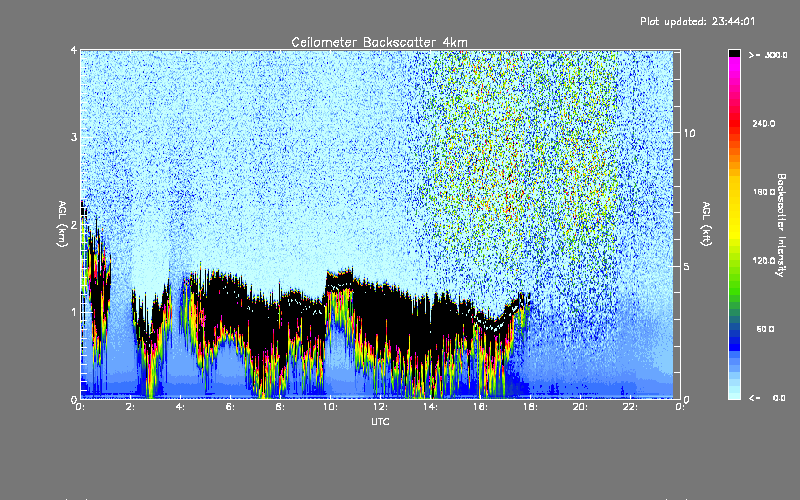Viewport: 800px width, 500px height.
Task: Click the '<= 0.0' colorbar minimum label
Action: click(767, 397)
